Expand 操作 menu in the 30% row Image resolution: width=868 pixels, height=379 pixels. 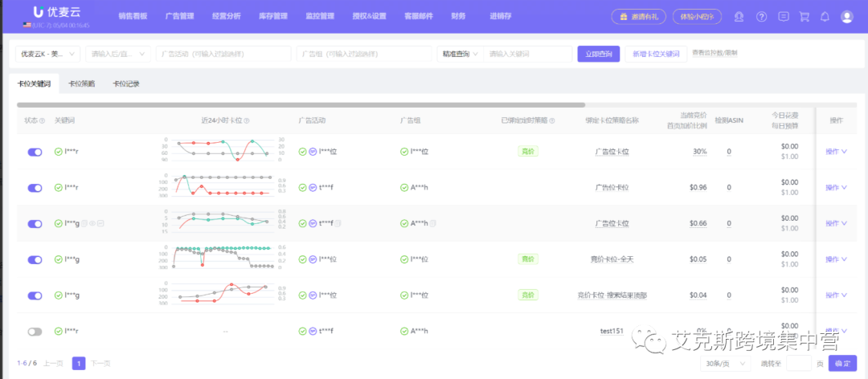pos(836,152)
